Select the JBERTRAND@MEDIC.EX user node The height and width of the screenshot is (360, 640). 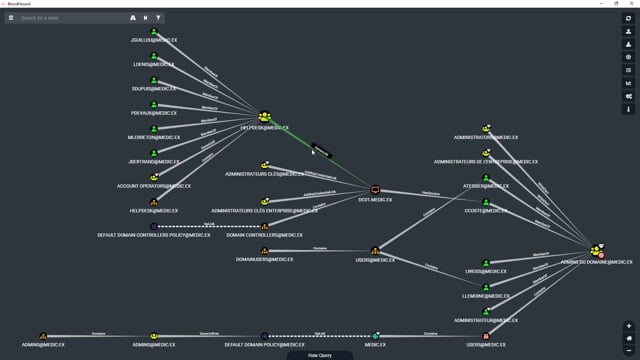154,153
